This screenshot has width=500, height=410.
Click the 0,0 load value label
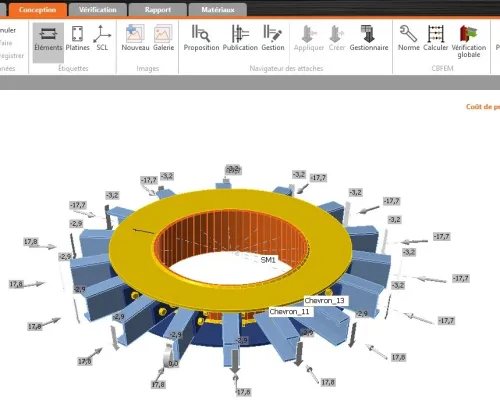tap(173, 364)
